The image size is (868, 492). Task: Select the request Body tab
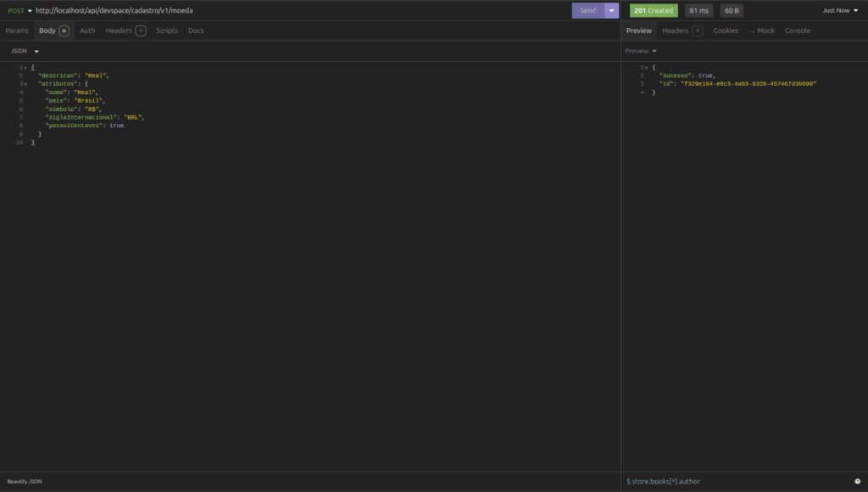pos(53,31)
